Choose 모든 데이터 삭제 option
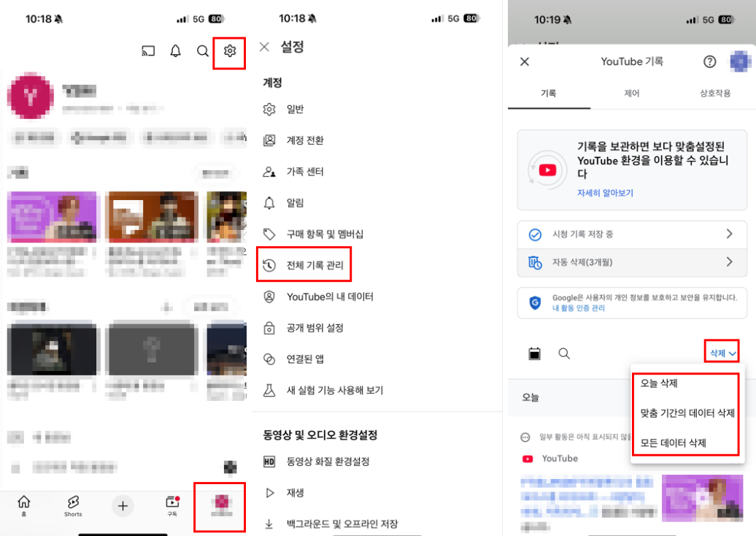Viewport: 756px width, 536px height. [673, 443]
